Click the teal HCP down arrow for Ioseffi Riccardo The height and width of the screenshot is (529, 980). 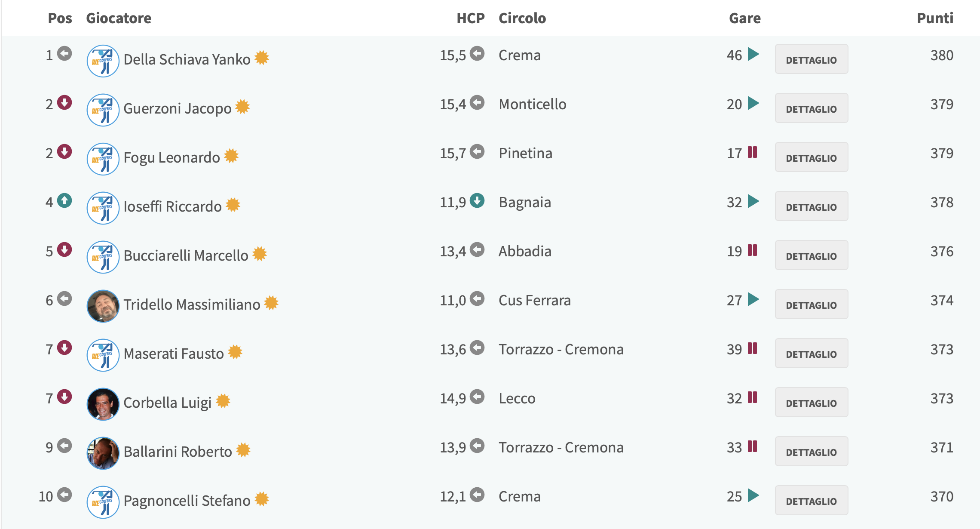[x=477, y=200]
